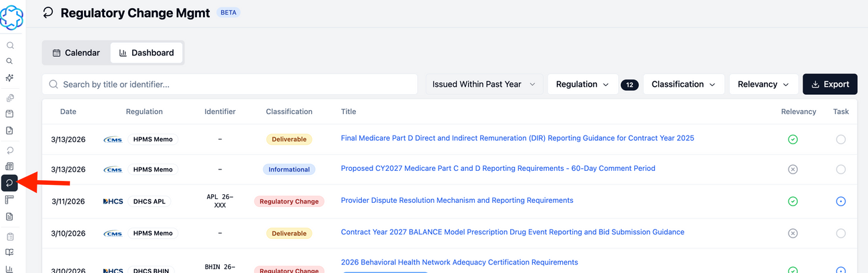Switch to the Dashboard tab
This screenshot has width=868, height=273.
coord(146,53)
